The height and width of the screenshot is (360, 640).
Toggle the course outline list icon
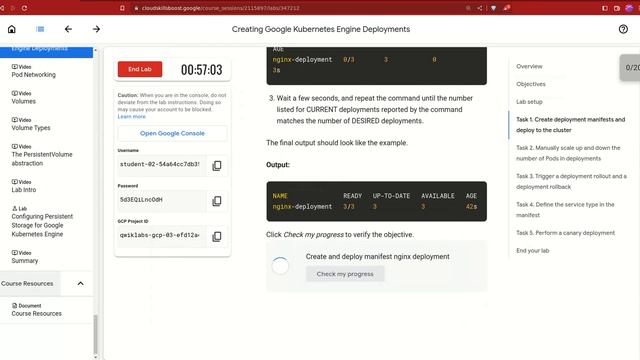point(40,29)
